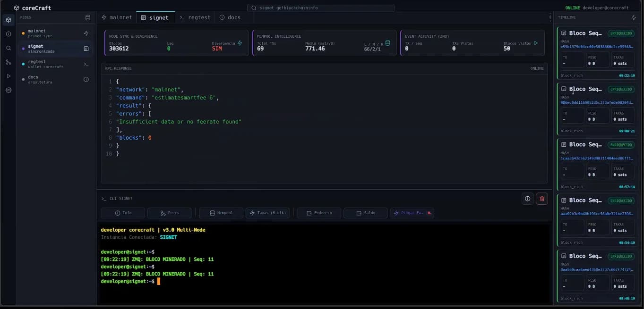Switch to the mainnet tab
The width and height of the screenshot is (644, 309).
click(x=117, y=17)
